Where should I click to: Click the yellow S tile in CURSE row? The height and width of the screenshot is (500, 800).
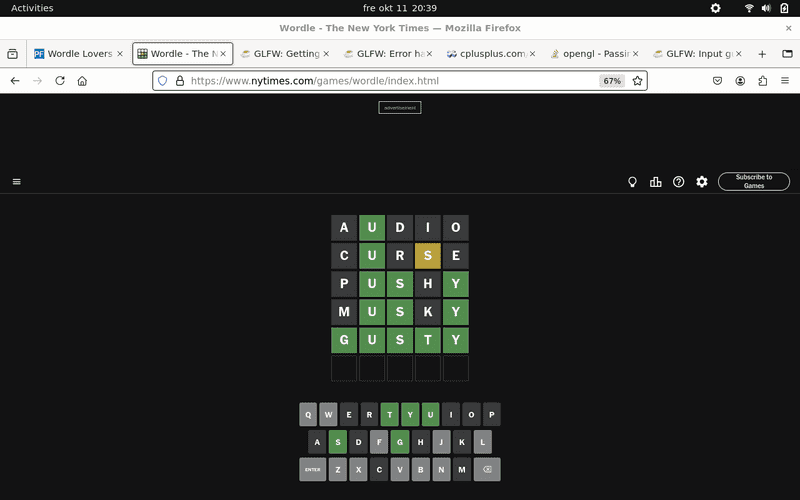click(428, 256)
